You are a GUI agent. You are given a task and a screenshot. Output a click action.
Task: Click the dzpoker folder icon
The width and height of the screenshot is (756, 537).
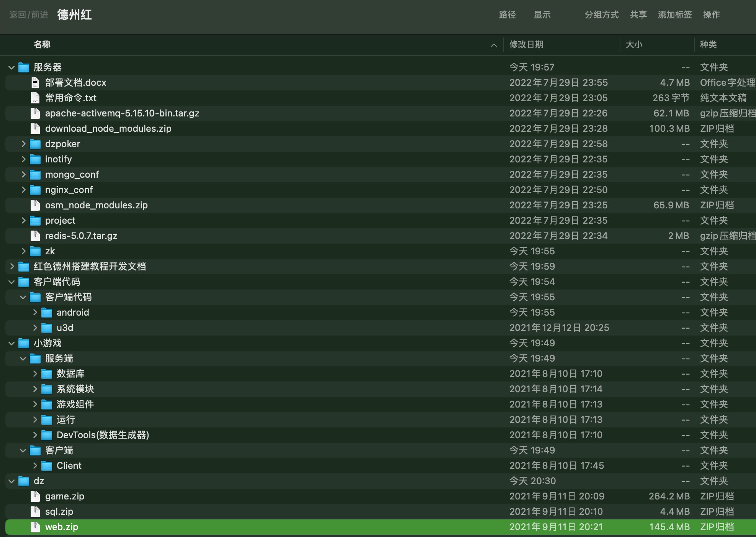click(x=35, y=144)
